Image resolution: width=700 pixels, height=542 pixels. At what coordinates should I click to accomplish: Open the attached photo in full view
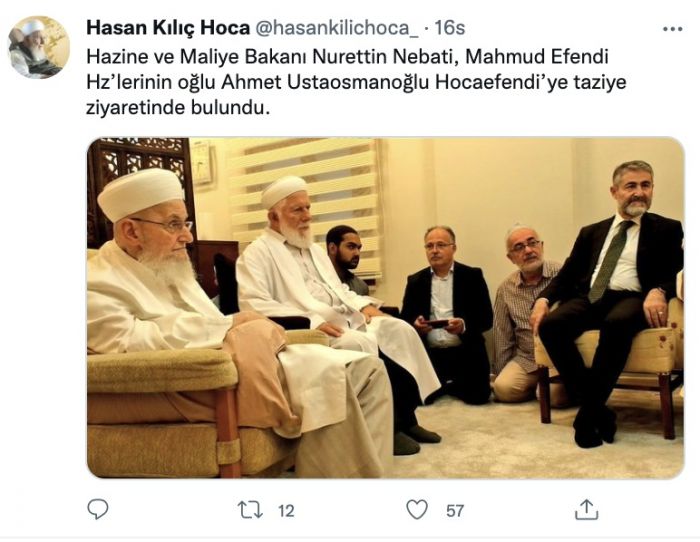tap(385, 308)
